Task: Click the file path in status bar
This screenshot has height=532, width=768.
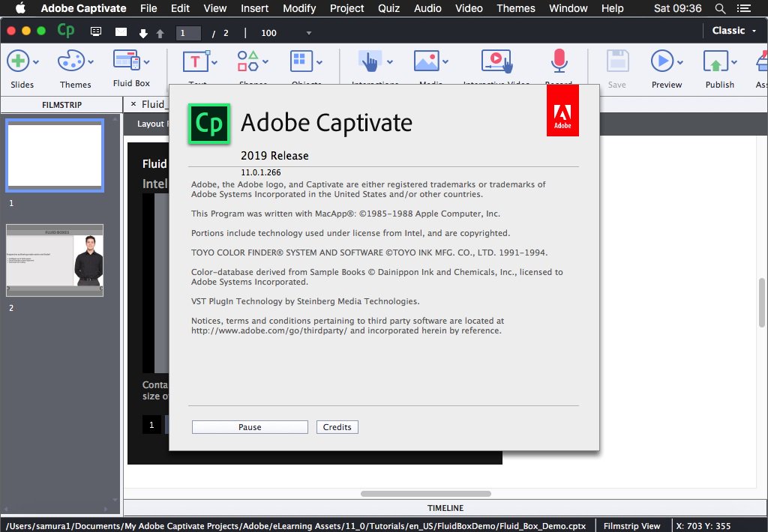Action: tap(295, 526)
